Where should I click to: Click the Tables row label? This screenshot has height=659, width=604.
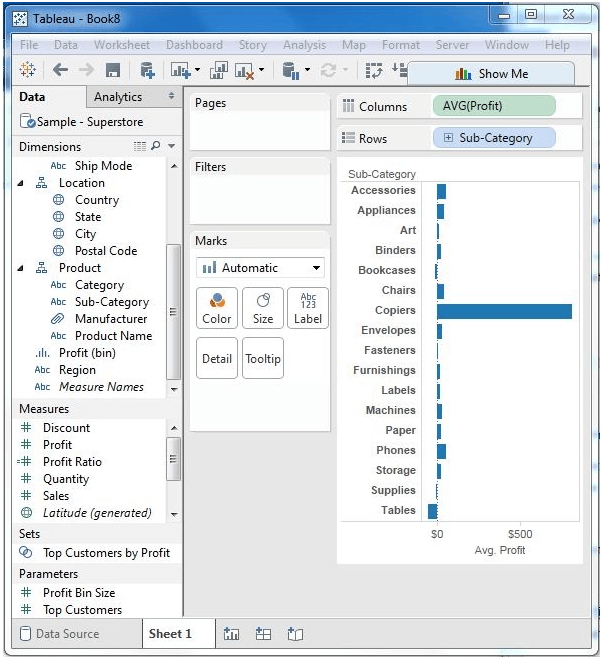pos(398,510)
